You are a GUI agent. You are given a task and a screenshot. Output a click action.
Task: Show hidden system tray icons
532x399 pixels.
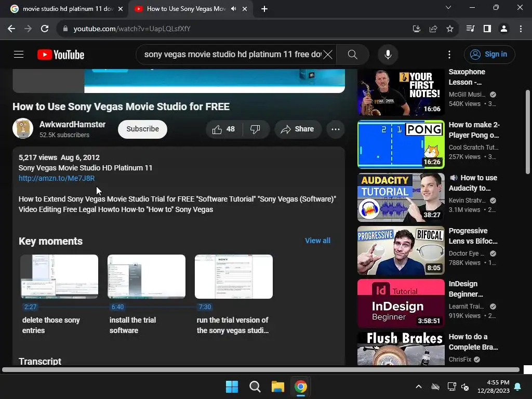(419, 387)
